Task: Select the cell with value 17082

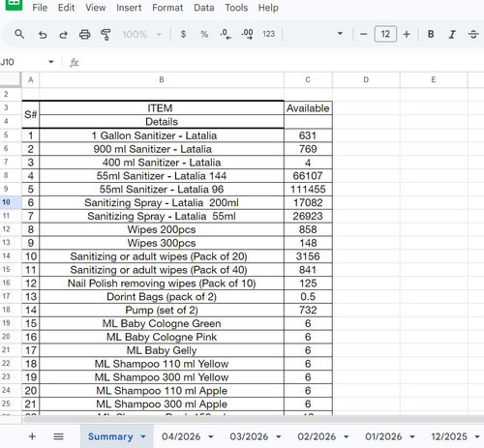Action: point(308,202)
